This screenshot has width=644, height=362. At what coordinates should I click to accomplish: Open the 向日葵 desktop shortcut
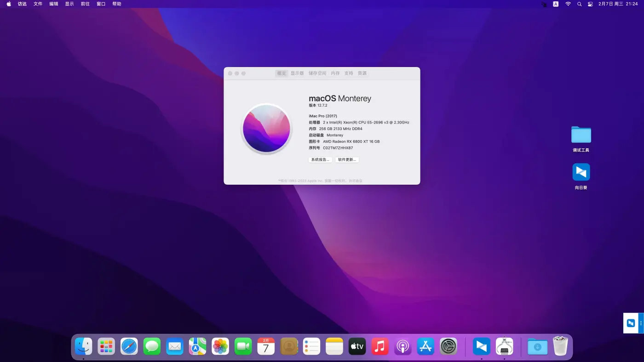(x=581, y=172)
